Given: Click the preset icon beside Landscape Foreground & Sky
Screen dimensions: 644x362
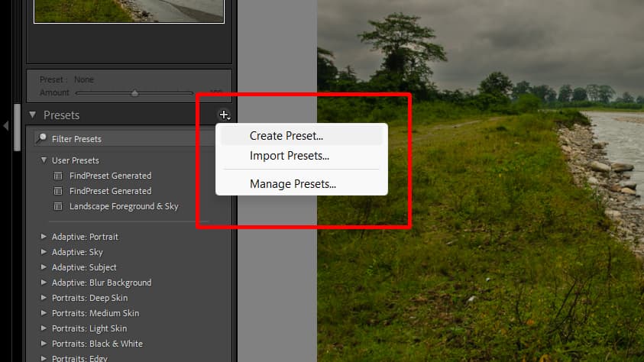Looking at the screenshot, I should click(58, 206).
